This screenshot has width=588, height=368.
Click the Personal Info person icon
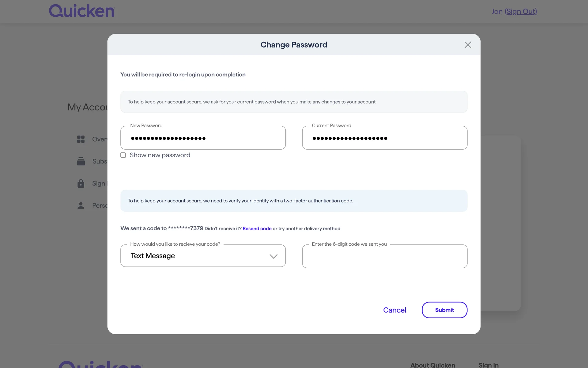(81, 205)
